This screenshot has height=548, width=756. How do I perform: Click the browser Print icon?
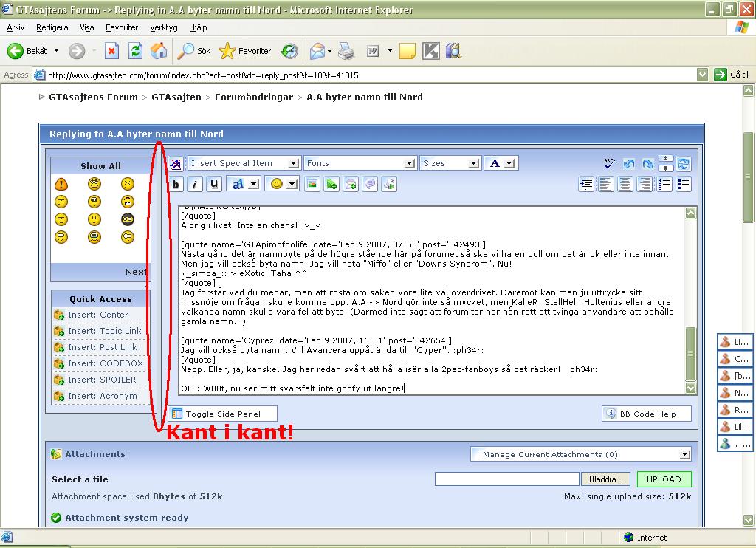[x=346, y=51]
